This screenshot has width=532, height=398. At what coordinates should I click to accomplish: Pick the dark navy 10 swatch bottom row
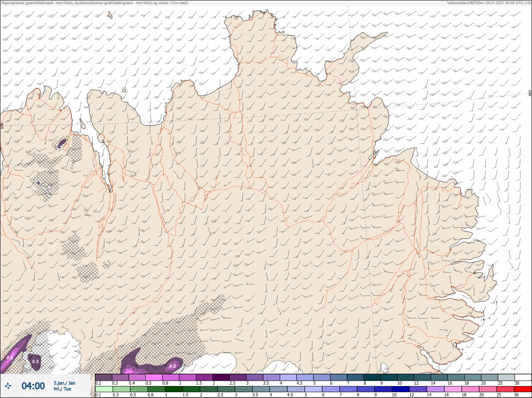point(400,389)
